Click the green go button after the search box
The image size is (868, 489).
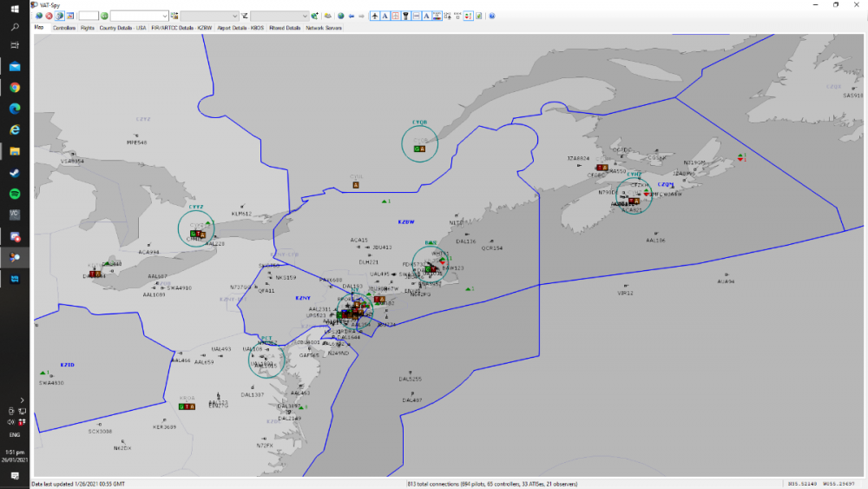pos(104,16)
